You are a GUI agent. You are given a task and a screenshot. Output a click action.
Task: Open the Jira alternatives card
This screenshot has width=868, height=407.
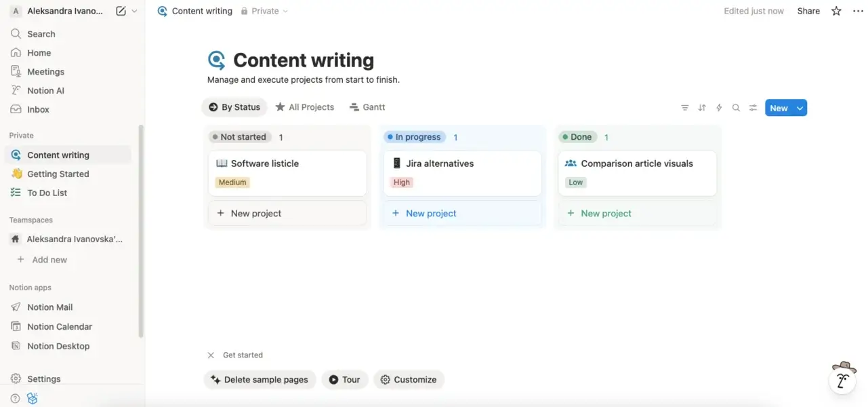coord(439,163)
